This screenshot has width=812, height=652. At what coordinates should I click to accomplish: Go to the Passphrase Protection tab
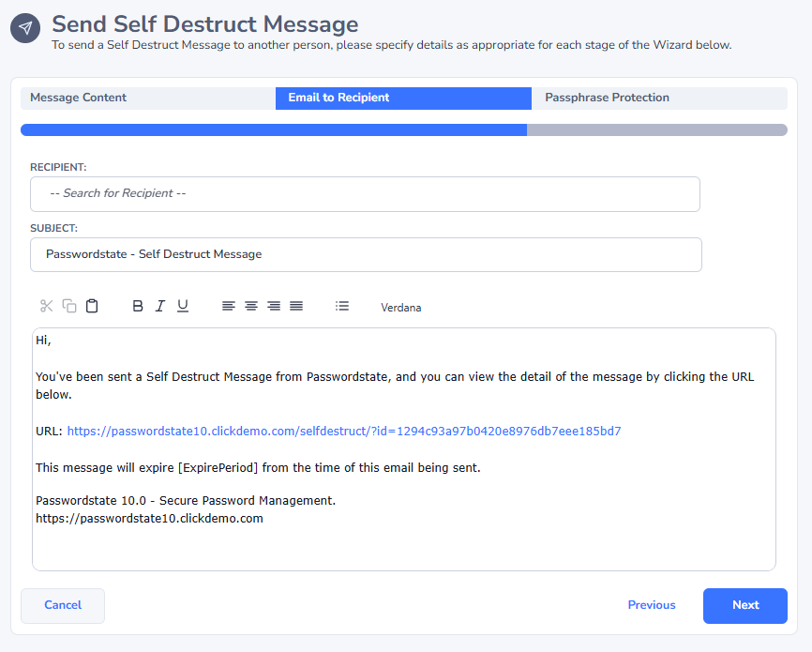click(659, 98)
